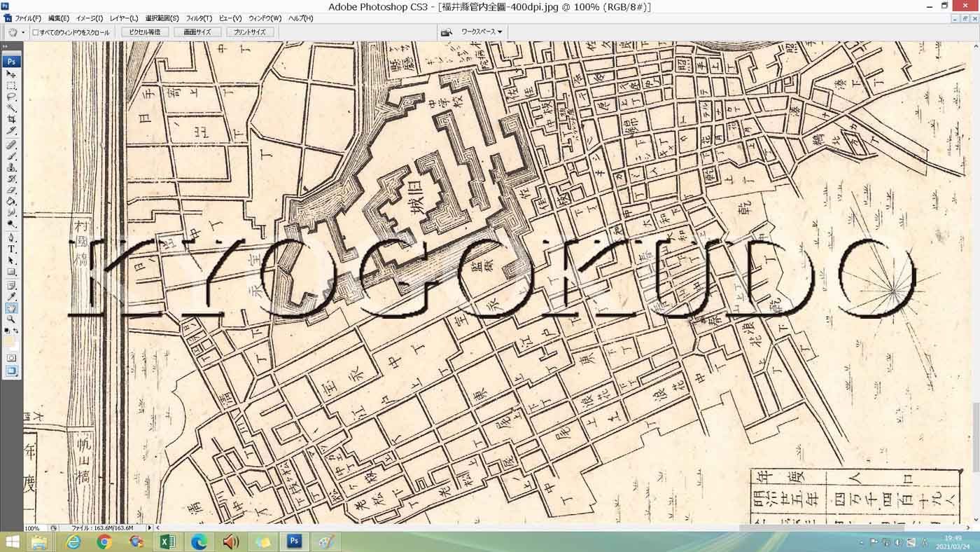Click the horizontal scrollbar thumb

[822, 527]
